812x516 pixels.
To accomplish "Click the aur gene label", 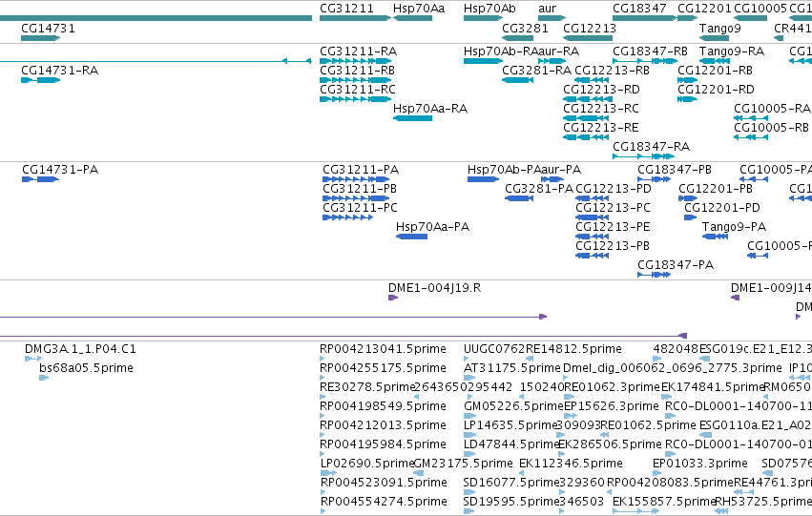I will pos(547,9).
